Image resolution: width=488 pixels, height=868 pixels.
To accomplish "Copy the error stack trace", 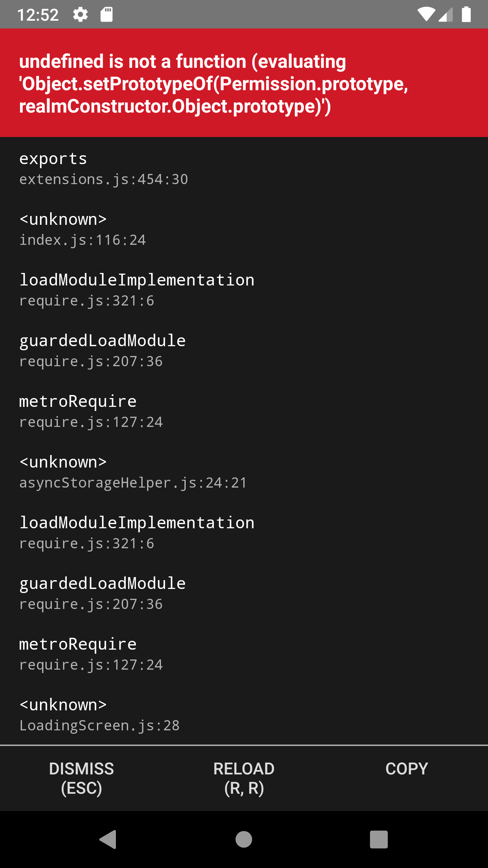I will pos(406,769).
